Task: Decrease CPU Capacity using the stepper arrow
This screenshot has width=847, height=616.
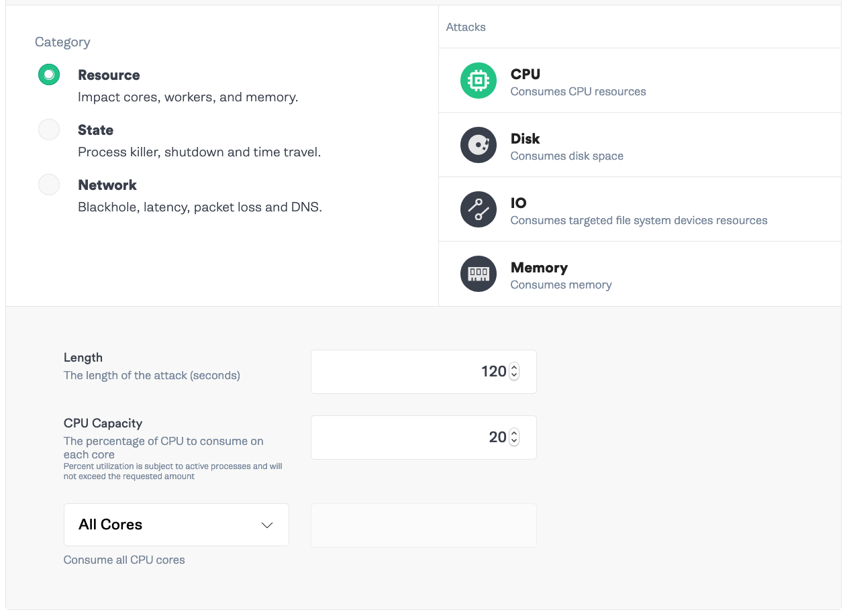Action: [513, 441]
